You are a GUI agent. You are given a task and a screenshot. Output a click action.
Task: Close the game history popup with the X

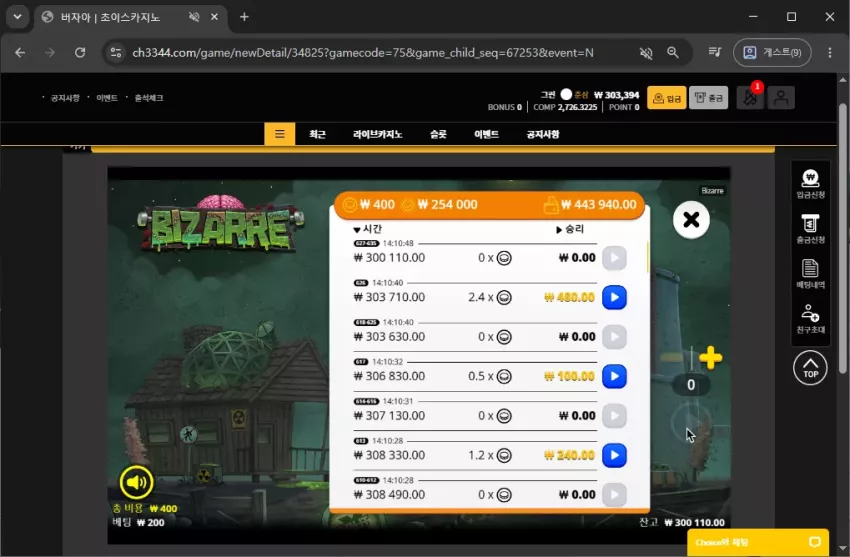(691, 219)
